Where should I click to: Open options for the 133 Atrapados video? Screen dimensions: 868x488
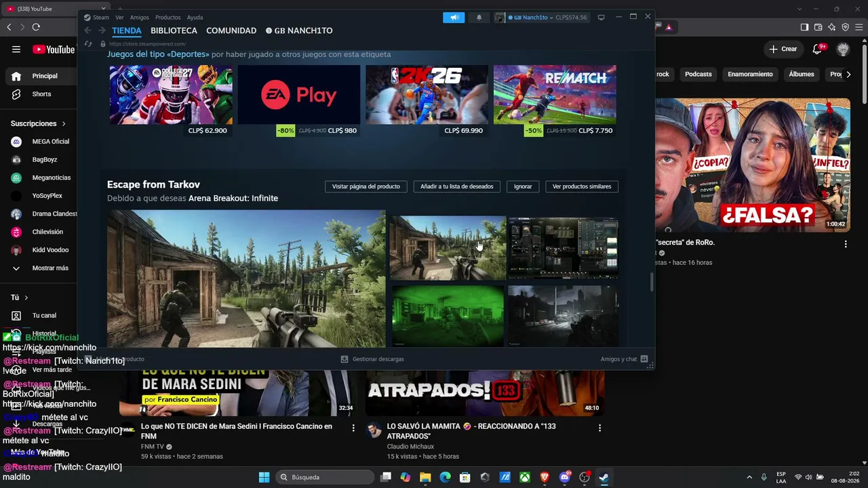pos(599,428)
